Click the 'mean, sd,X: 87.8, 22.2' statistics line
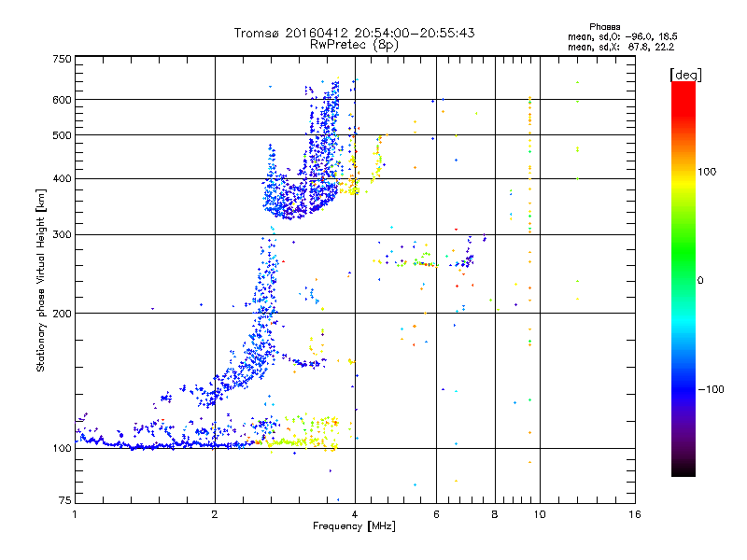Image resolution: width=747 pixels, height=560 pixels. click(x=621, y=47)
